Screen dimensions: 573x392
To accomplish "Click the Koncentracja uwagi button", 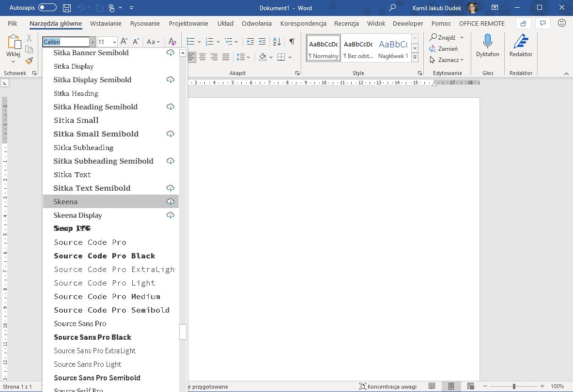I will tap(387, 387).
